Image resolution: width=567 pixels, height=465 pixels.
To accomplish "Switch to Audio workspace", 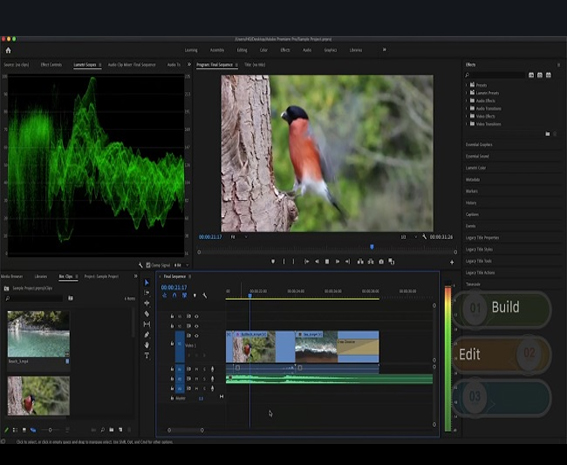I will pyautogui.click(x=307, y=50).
